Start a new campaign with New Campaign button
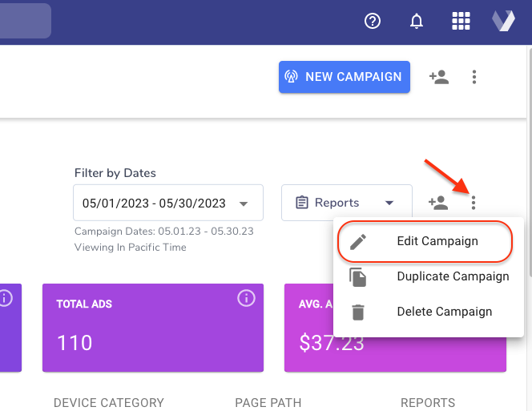 (344, 77)
